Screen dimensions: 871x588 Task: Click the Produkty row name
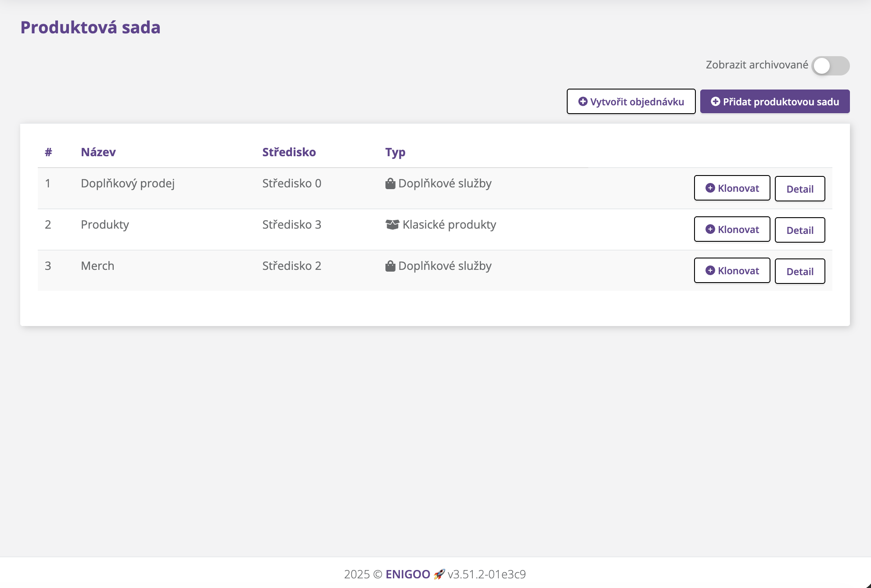pyautogui.click(x=105, y=225)
